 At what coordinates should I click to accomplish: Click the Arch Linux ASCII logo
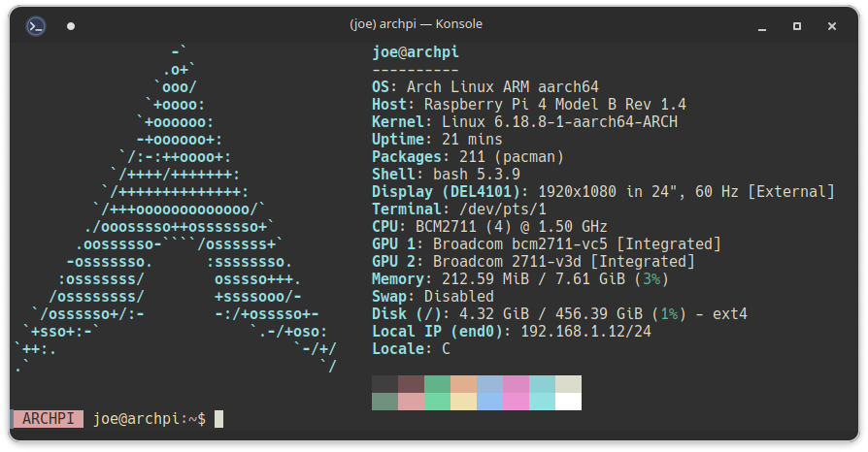[175, 209]
